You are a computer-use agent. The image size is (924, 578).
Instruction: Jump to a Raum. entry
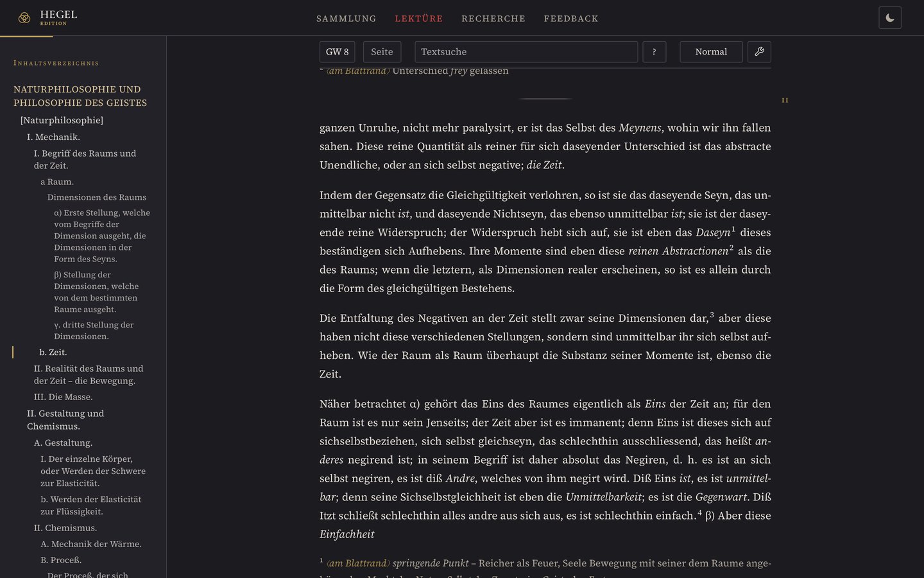click(x=57, y=182)
